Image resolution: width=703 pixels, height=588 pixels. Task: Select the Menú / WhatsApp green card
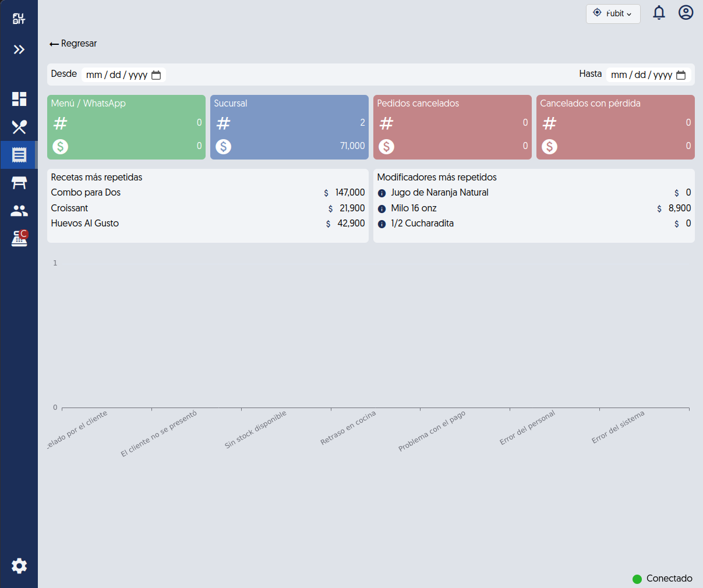126,127
